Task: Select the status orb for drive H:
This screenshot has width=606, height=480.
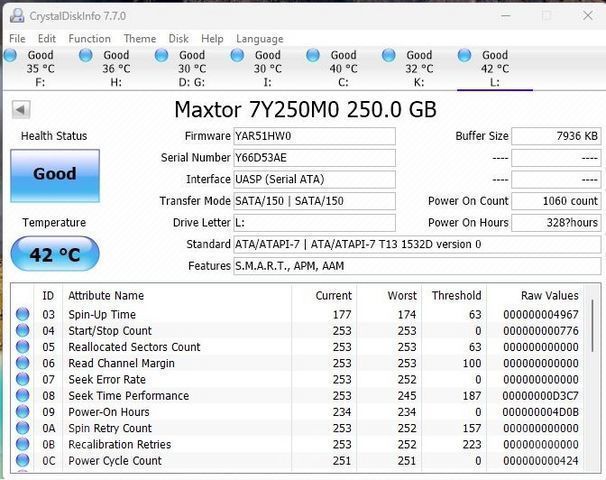Action: pos(86,56)
